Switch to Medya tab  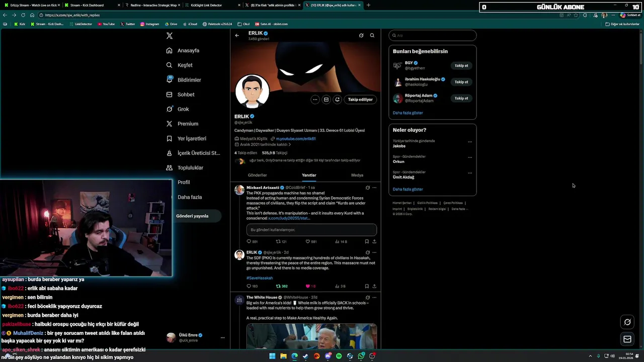[357, 175]
